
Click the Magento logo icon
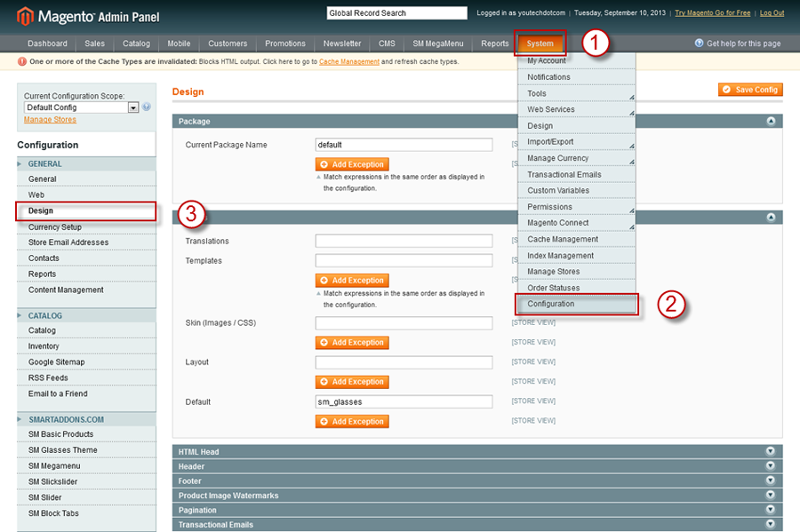tap(25, 16)
